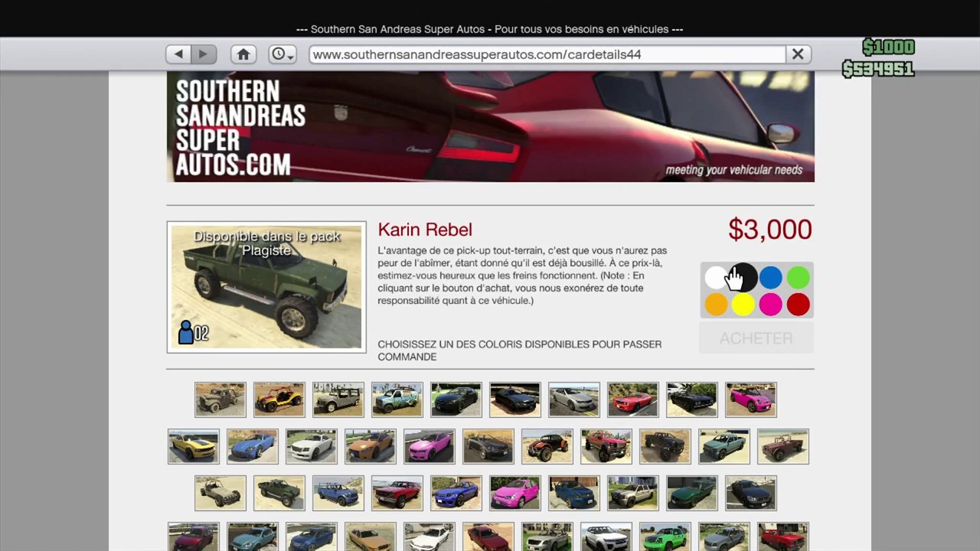Open the tan dune buggy in third row
The height and width of the screenshot is (551, 980).
pos(220,494)
